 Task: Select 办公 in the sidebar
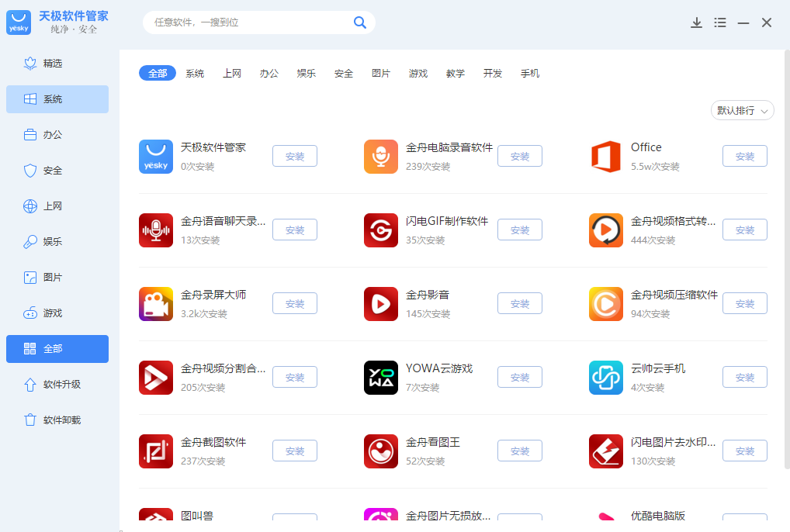point(57,135)
